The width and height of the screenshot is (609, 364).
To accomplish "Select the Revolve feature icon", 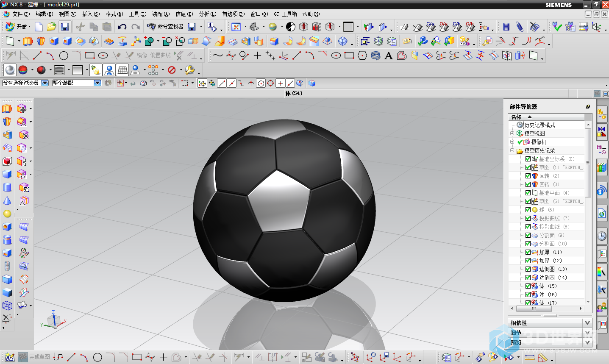I will tap(41, 41).
